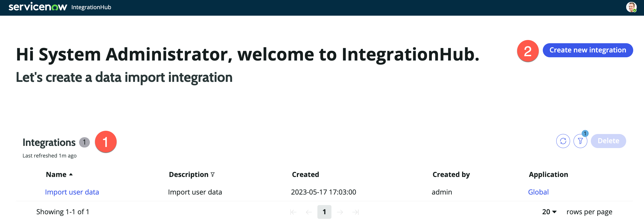This screenshot has height=221, width=644.
Task: Click the Delete button
Action: [608, 141]
